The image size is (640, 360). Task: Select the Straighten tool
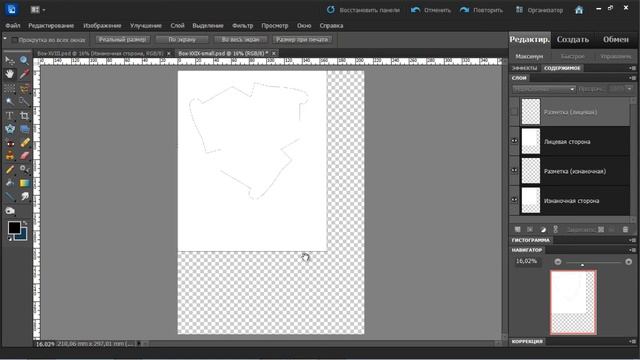24,129
